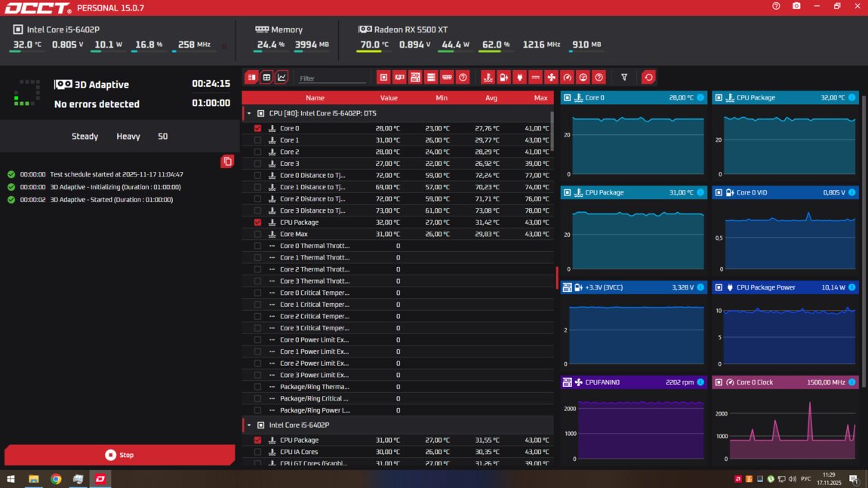Open Chrome from the Windows taskbar
Screen dimensions: 868x488
pos(56,479)
